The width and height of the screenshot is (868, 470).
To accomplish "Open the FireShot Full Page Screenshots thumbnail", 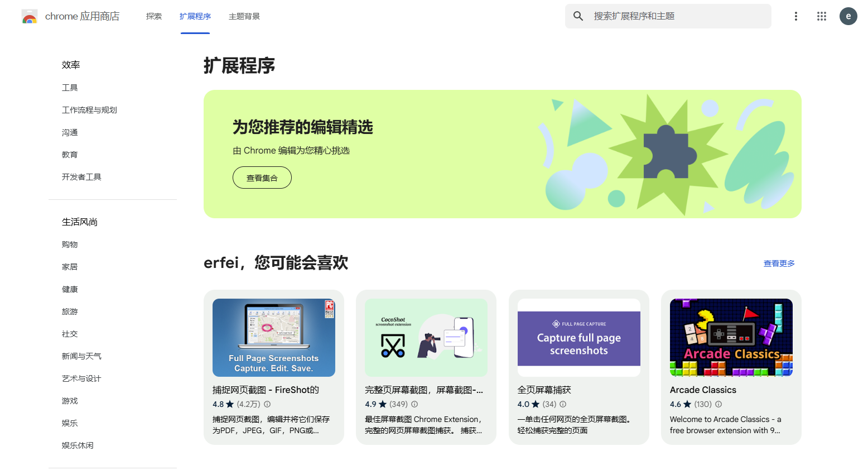I will (274, 338).
